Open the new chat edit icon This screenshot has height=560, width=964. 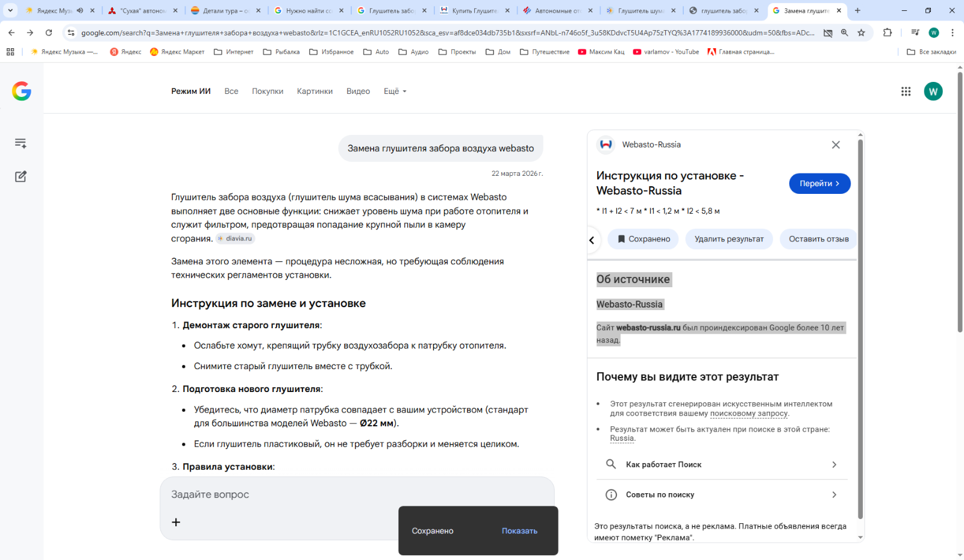tap(20, 176)
